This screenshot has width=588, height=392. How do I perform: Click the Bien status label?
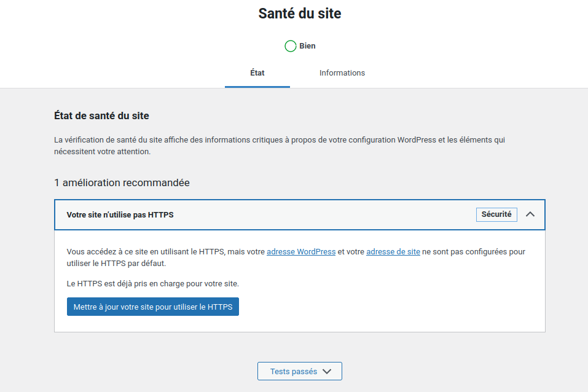(x=307, y=46)
